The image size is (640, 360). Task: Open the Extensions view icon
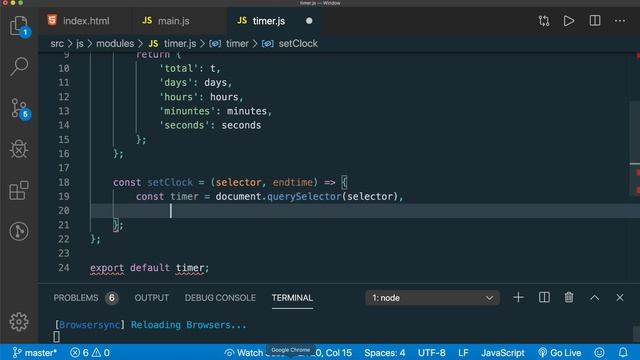click(x=19, y=190)
